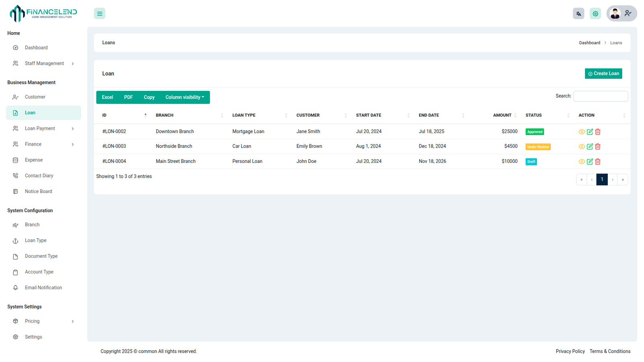This screenshot has width=644, height=362.
Task: Click the user profile avatar
Action: click(x=615, y=14)
